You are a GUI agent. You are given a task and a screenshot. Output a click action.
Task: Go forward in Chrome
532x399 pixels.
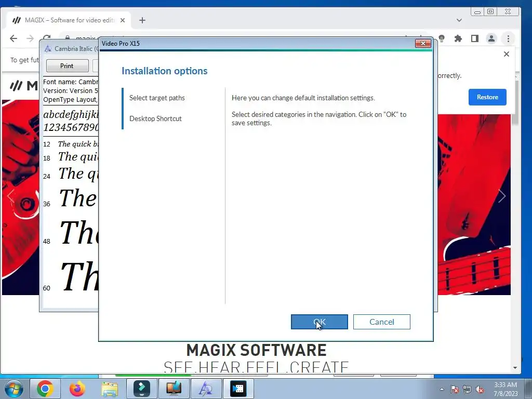tap(30, 38)
